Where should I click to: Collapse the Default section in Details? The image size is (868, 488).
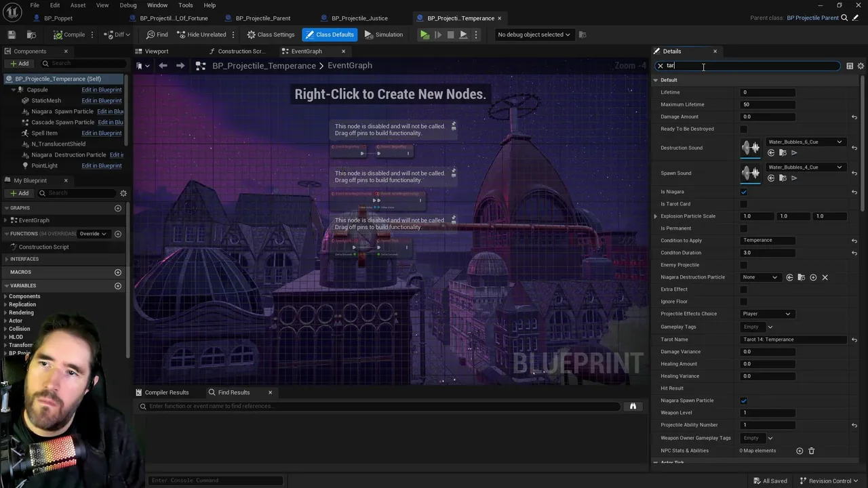656,80
